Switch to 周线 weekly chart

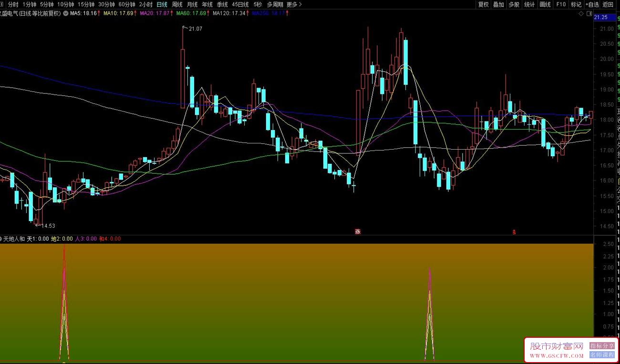tap(177, 4)
